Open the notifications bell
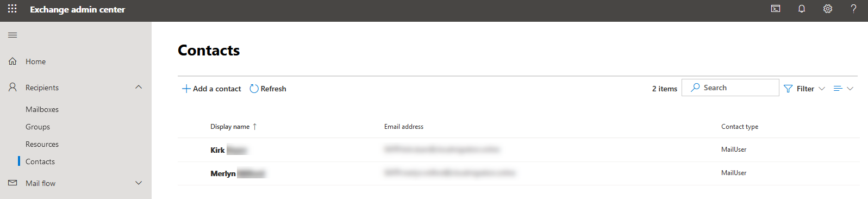The image size is (868, 199). (802, 9)
